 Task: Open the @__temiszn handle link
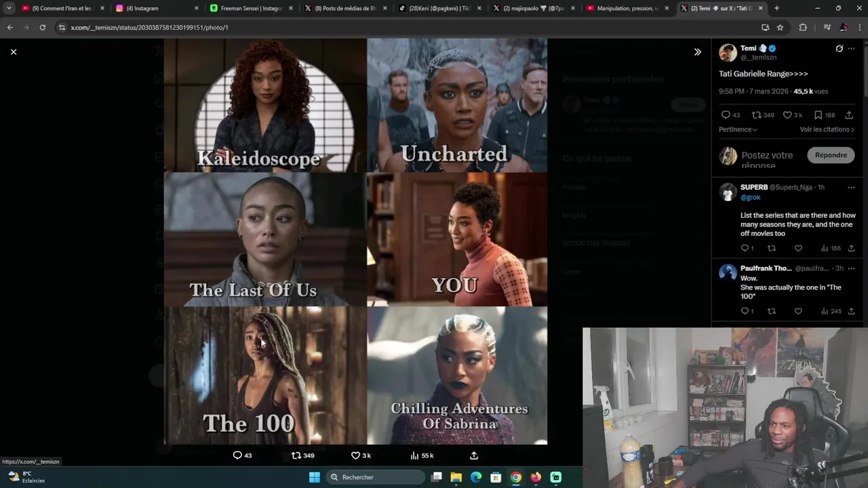click(757, 58)
